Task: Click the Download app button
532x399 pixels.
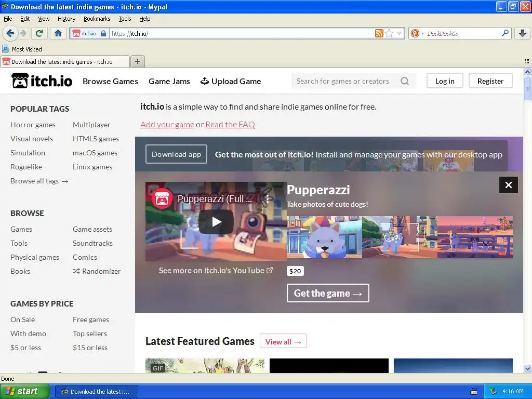Action: pyautogui.click(x=176, y=154)
